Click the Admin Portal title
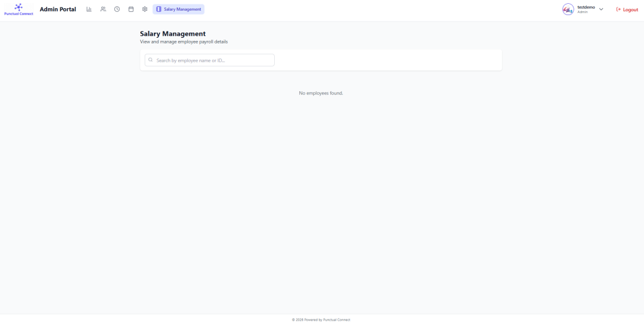644x325 pixels. tap(58, 9)
